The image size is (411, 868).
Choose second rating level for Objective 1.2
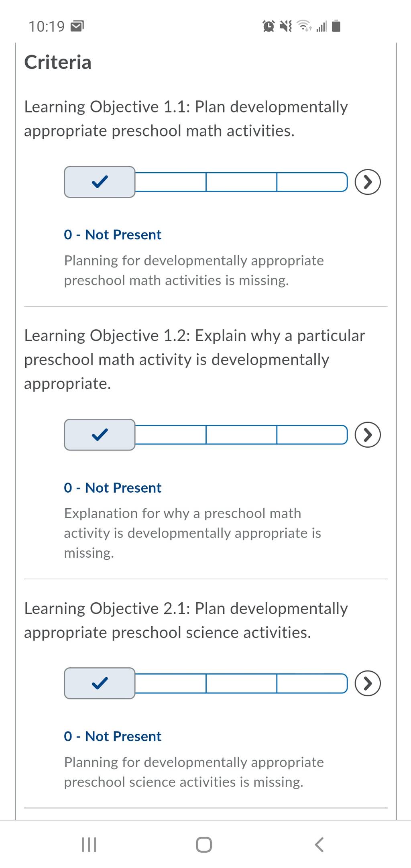click(x=171, y=435)
